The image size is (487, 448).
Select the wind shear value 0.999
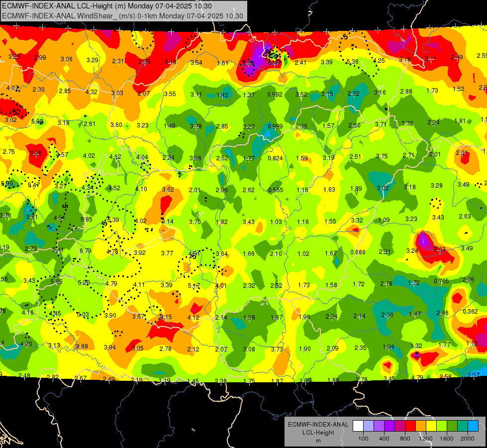tap(275, 126)
